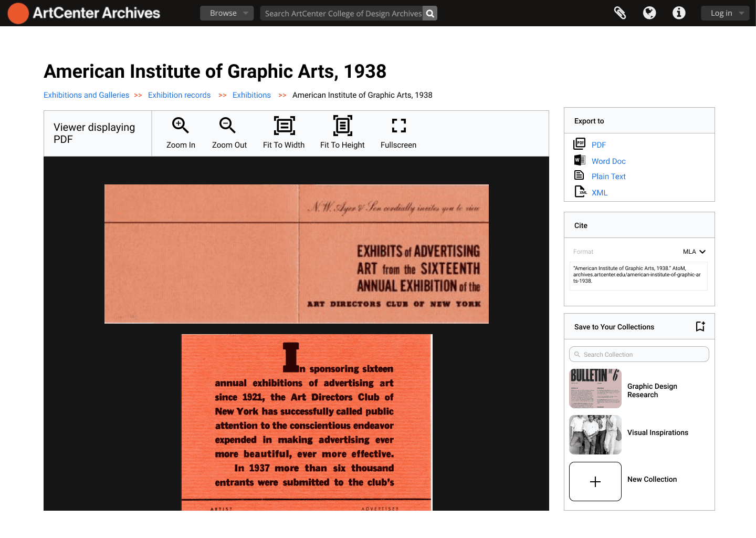The width and height of the screenshot is (756, 538).
Task: Export record as Word Doc
Action: tap(608, 161)
